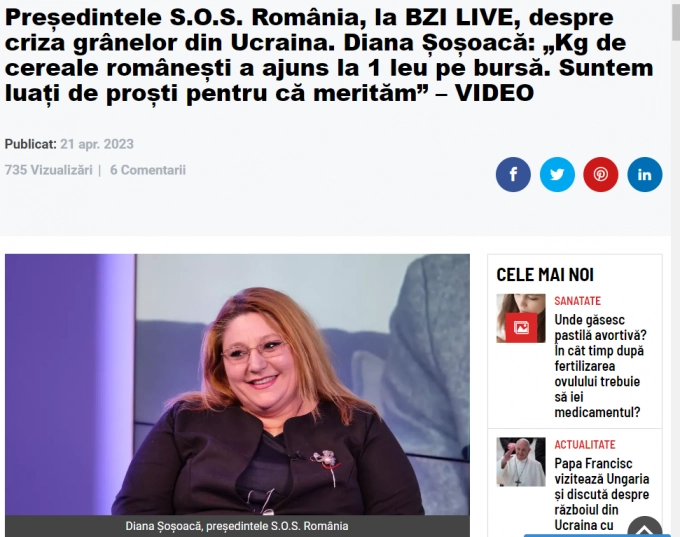Pin the article on Pinterest
The width and height of the screenshot is (680, 537).
[x=601, y=174]
